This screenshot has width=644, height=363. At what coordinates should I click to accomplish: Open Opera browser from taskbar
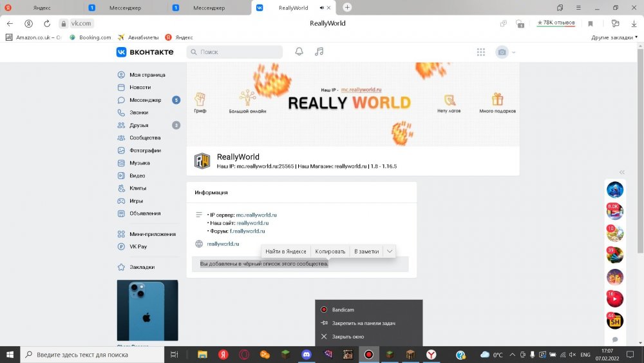244,355
